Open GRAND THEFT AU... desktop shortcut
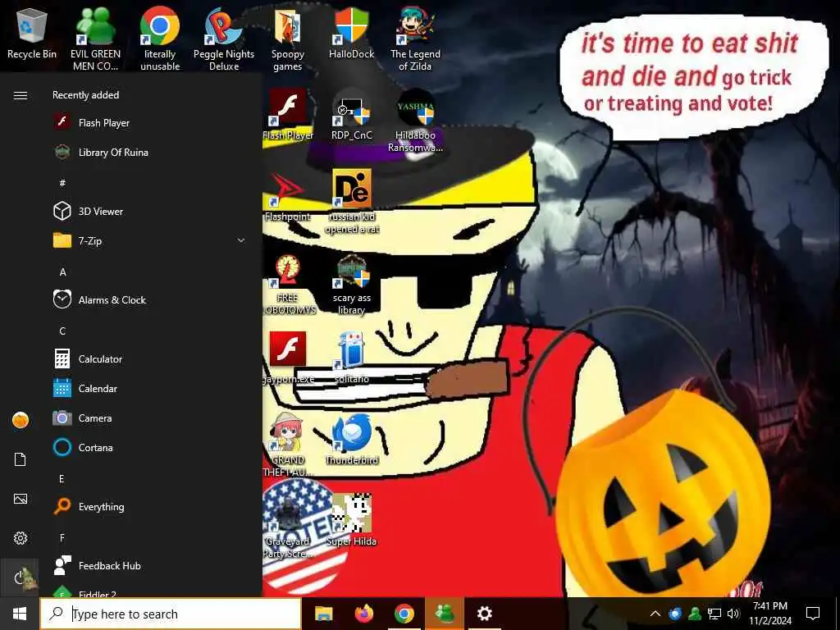This screenshot has height=630, width=840. click(x=288, y=445)
